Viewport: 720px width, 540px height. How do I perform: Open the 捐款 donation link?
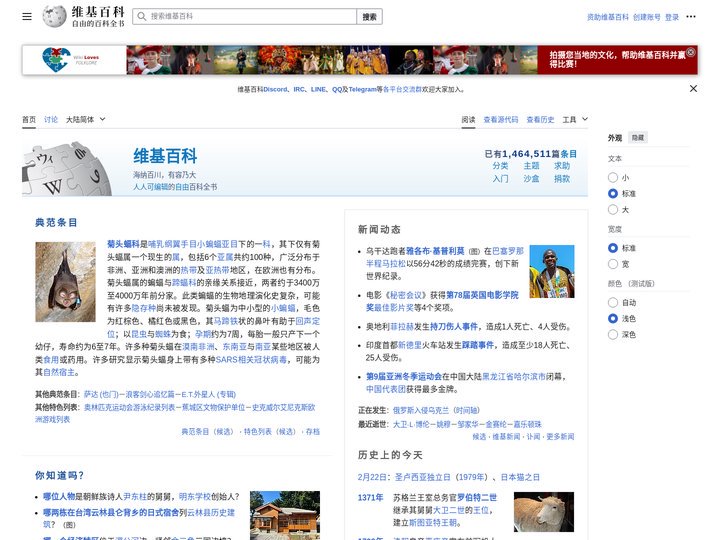[562, 179]
